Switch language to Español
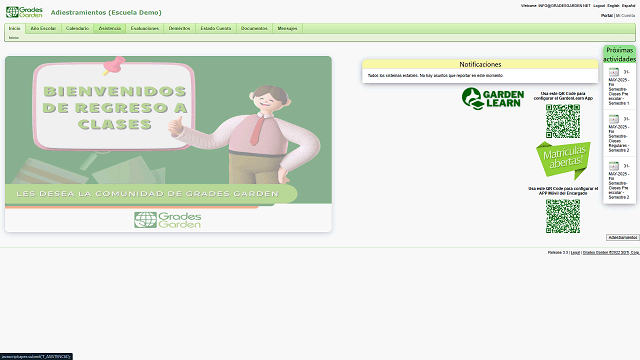Viewport: 640px width, 360px height. [x=629, y=6]
